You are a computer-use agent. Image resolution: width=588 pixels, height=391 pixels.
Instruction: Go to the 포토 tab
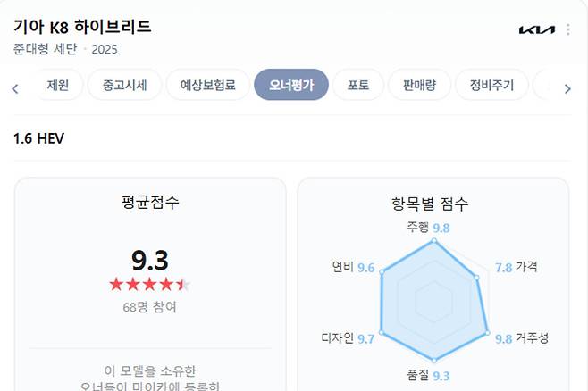[x=358, y=86]
